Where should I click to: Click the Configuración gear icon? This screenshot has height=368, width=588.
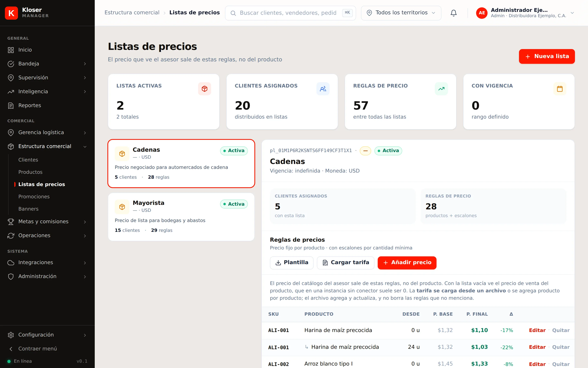tap(11, 335)
